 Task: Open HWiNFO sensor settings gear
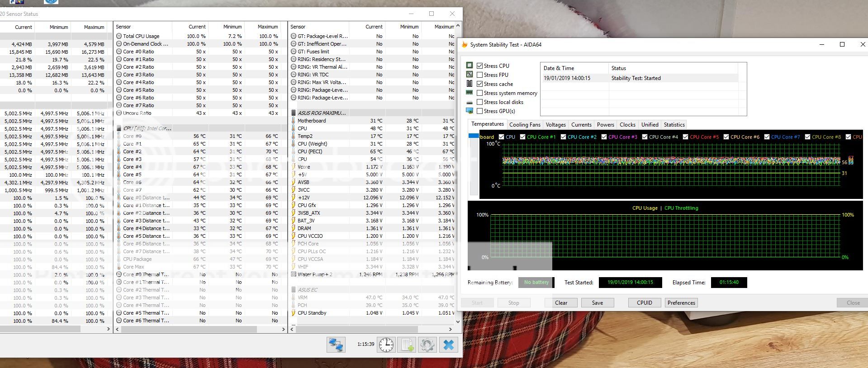click(427, 345)
